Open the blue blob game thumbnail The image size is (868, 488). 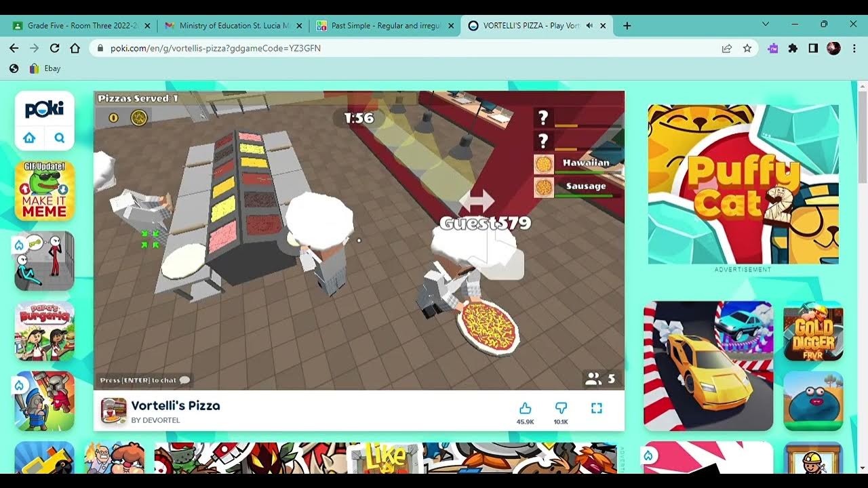813,401
